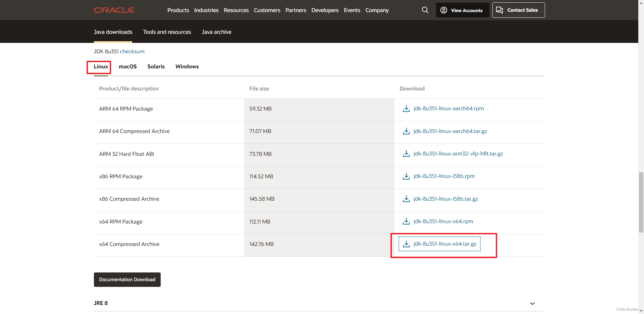Click the Documentation Download button
This screenshot has height=314, width=644.
click(x=127, y=279)
